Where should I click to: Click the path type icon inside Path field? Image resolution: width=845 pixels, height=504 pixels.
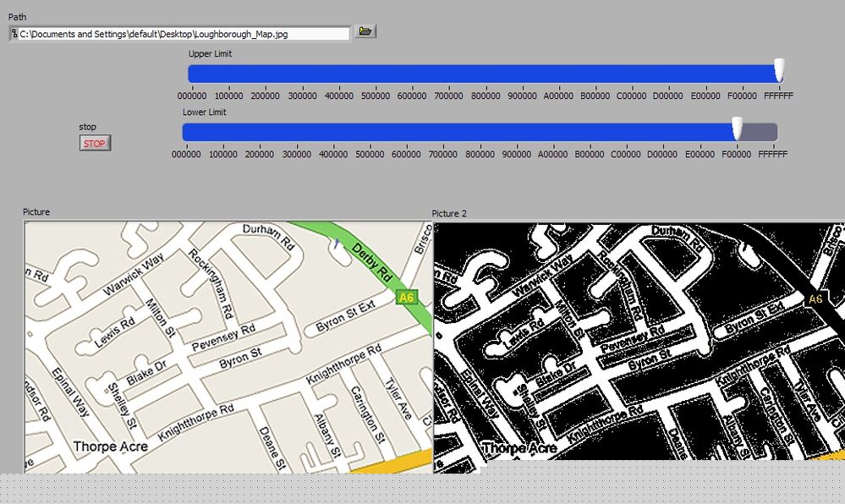click(14, 34)
